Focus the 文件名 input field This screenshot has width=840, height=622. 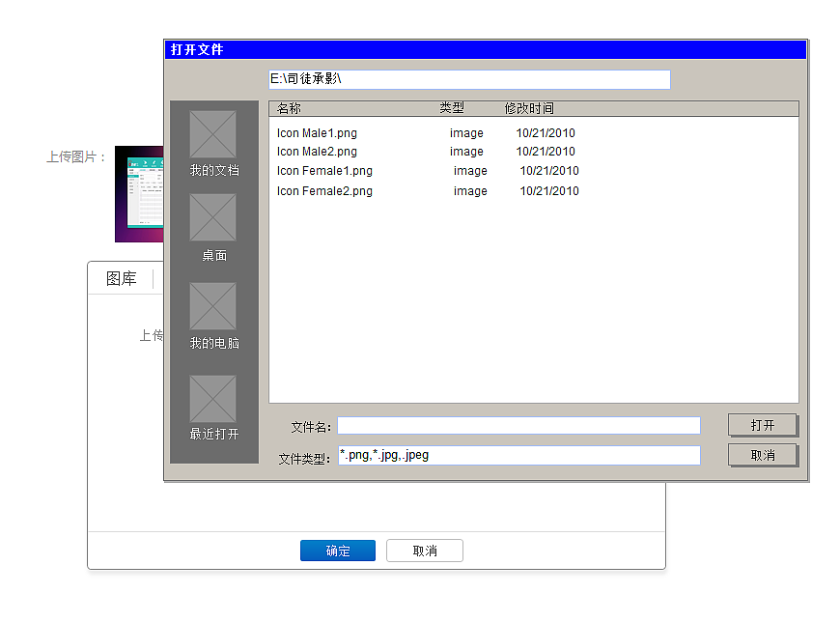click(x=518, y=425)
